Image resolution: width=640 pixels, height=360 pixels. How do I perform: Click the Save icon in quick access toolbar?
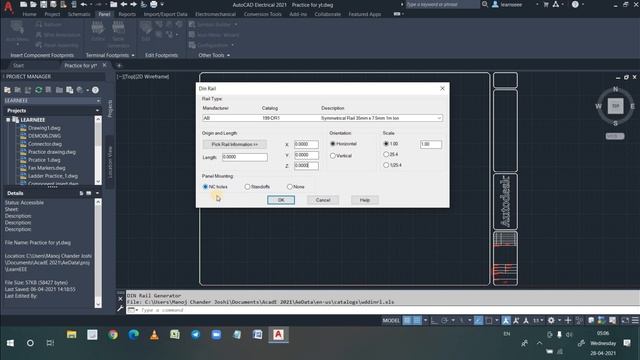tap(43, 4)
